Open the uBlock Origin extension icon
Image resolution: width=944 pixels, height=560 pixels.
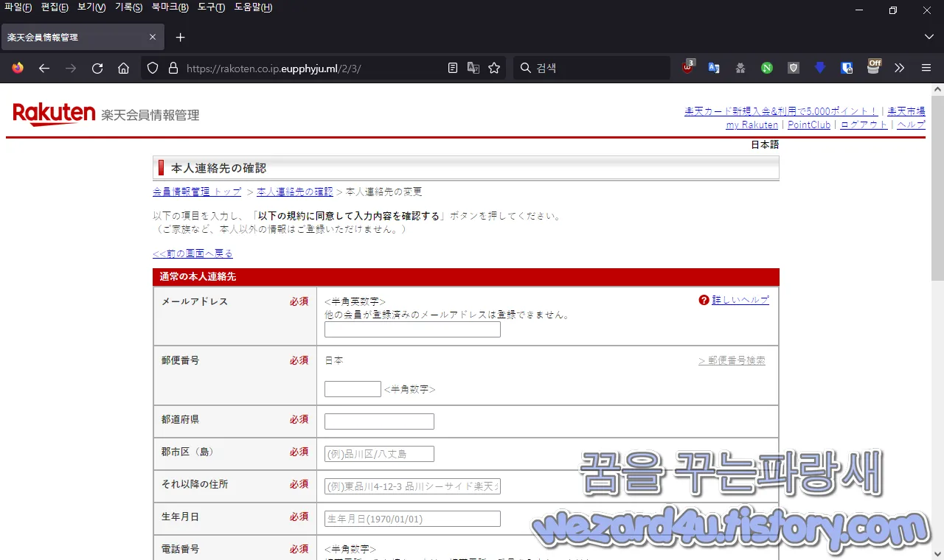click(687, 68)
